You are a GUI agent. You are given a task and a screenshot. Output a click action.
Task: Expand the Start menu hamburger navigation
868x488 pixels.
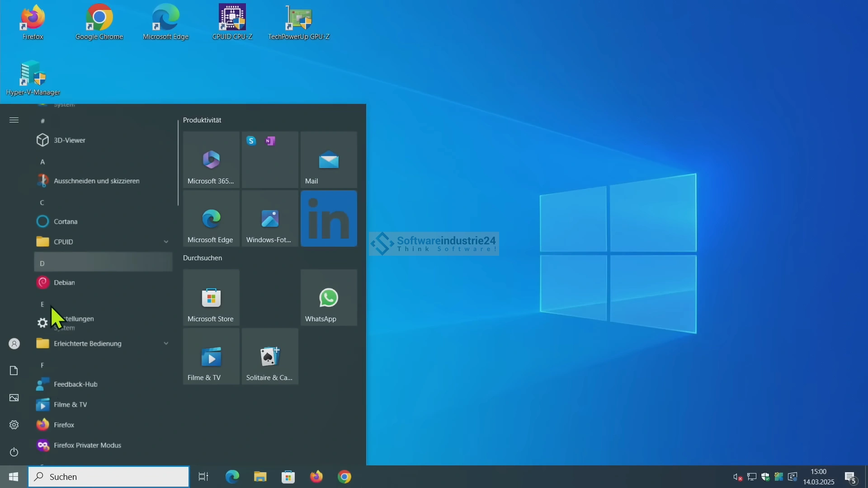click(x=14, y=120)
